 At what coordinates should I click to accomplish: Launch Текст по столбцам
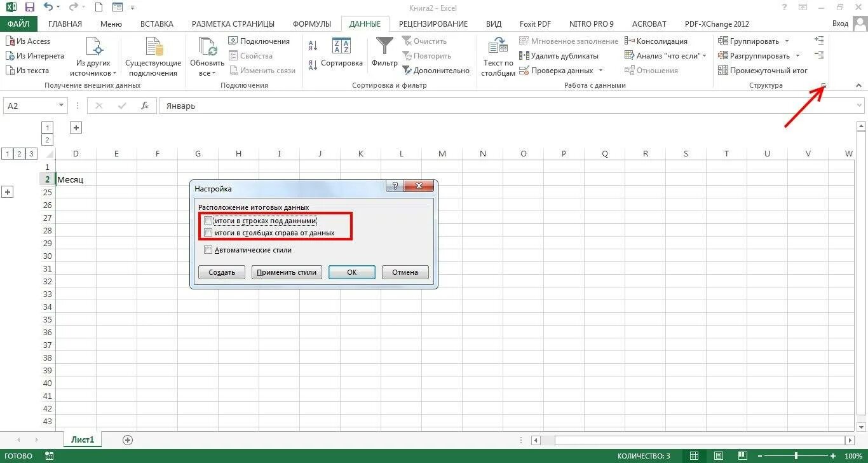498,57
